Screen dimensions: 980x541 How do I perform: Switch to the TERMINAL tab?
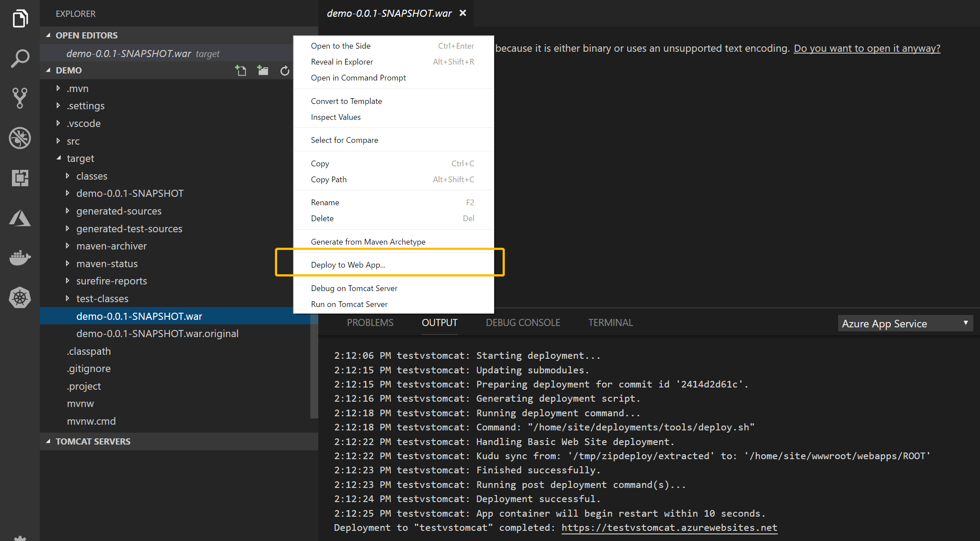[x=610, y=322]
